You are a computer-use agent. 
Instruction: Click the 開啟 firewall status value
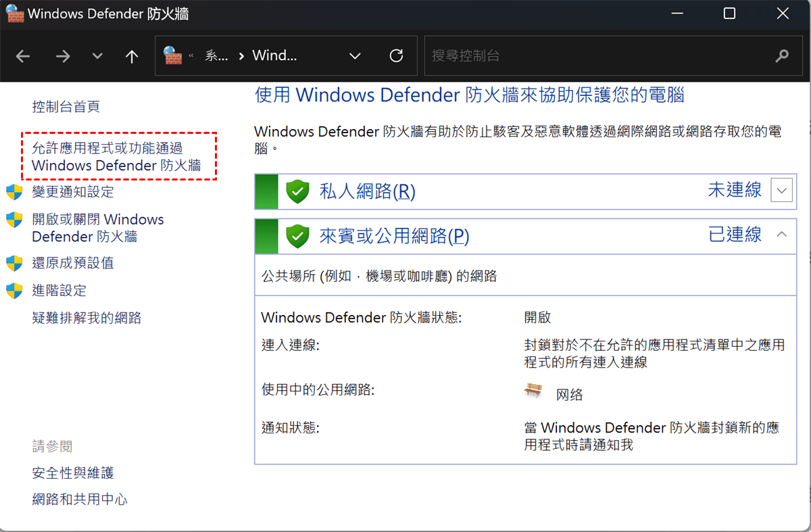(538, 318)
